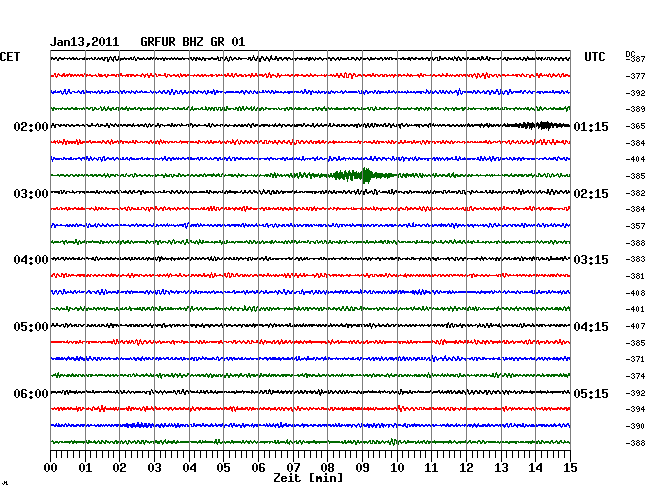The width and height of the screenshot is (650, 494).
Task: Click the DC offset value -381
Action: [x=635, y=276]
